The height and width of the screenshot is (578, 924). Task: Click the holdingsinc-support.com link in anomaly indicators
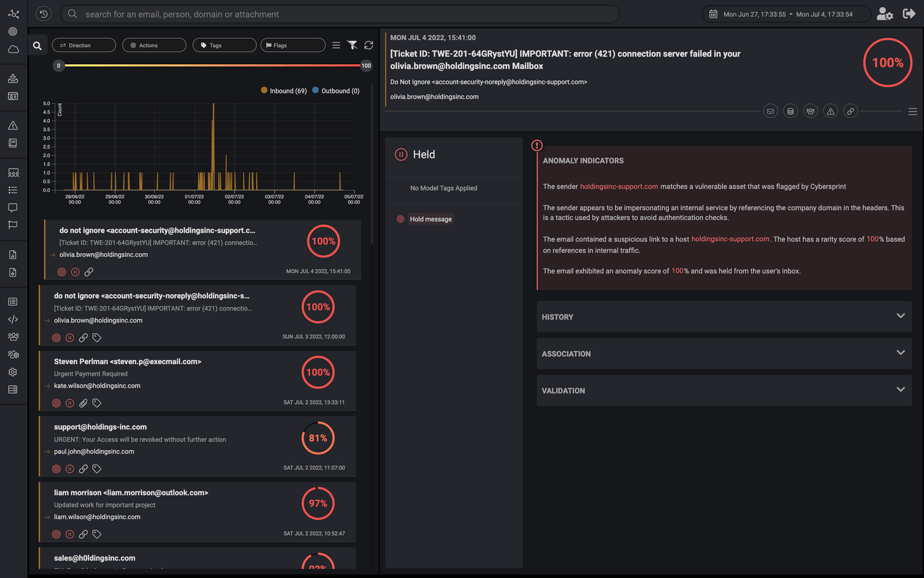[619, 186]
